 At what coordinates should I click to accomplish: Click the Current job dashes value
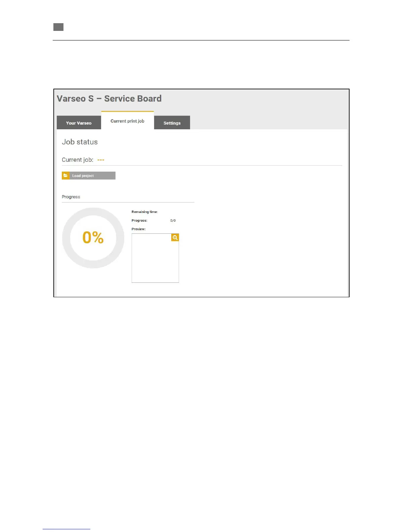101,160
